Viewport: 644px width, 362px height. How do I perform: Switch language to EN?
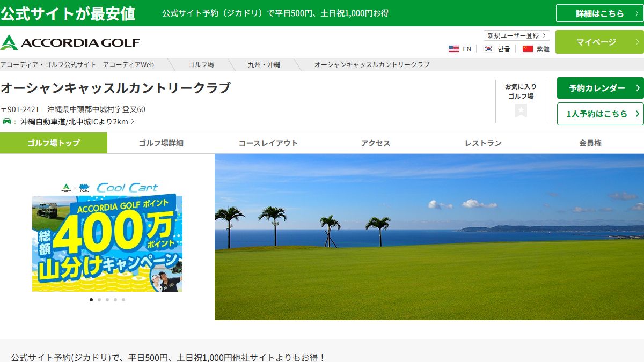(467, 49)
